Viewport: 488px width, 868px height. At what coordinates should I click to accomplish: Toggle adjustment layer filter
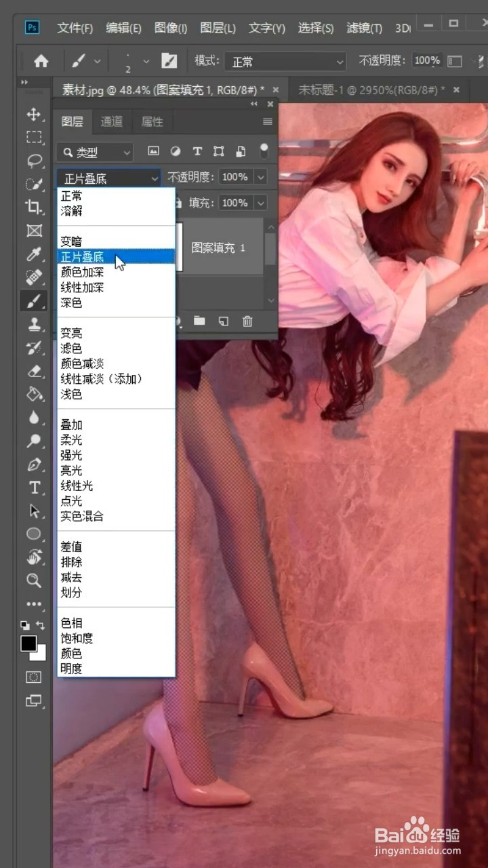coord(176,151)
